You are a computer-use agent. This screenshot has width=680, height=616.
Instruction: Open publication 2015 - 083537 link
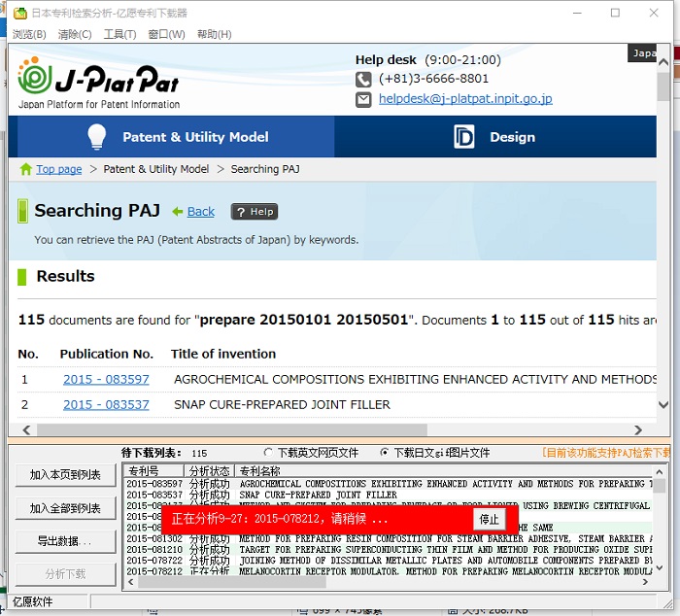106,405
